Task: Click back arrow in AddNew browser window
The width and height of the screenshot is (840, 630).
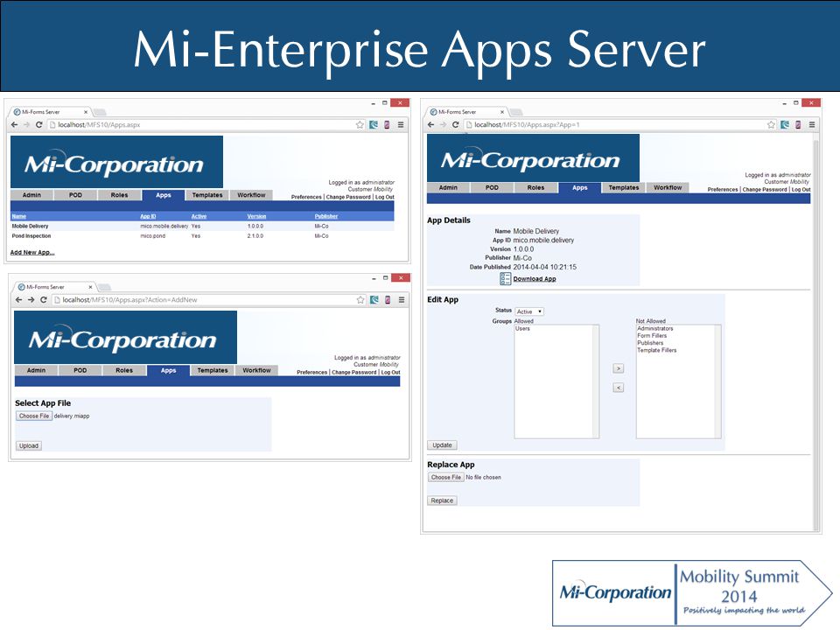Action: click(x=18, y=300)
